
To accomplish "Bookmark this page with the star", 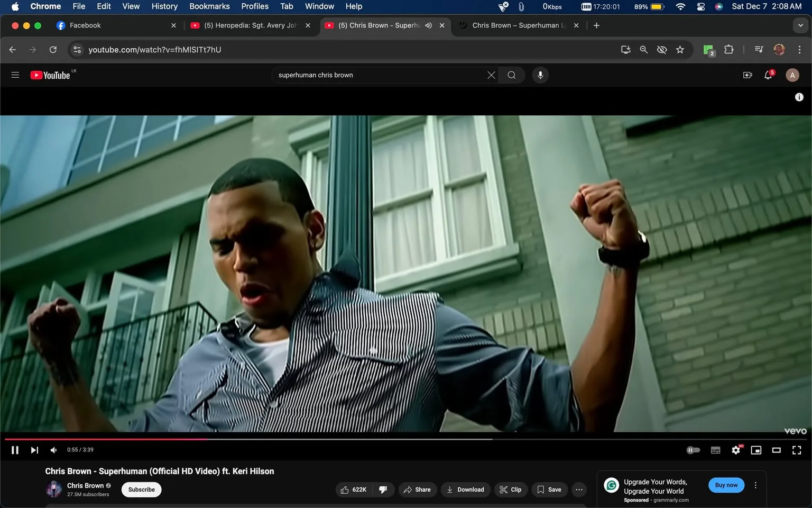I will (680, 50).
